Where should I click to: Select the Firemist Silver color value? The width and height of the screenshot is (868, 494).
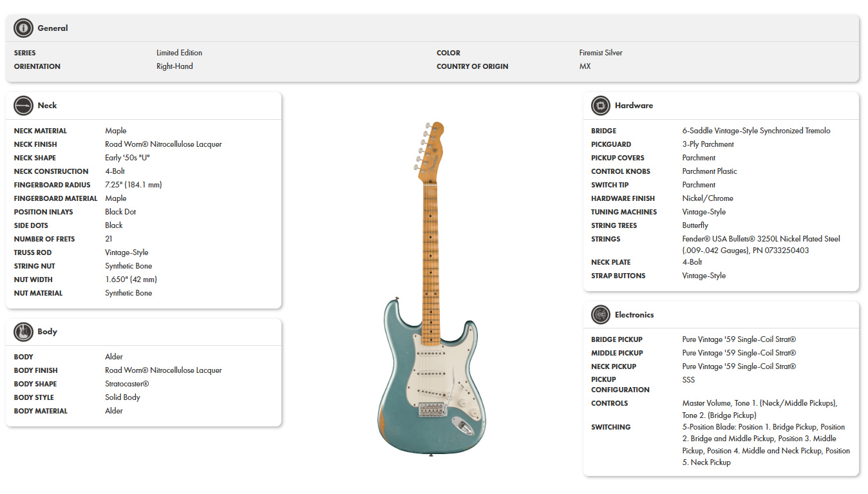600,53
